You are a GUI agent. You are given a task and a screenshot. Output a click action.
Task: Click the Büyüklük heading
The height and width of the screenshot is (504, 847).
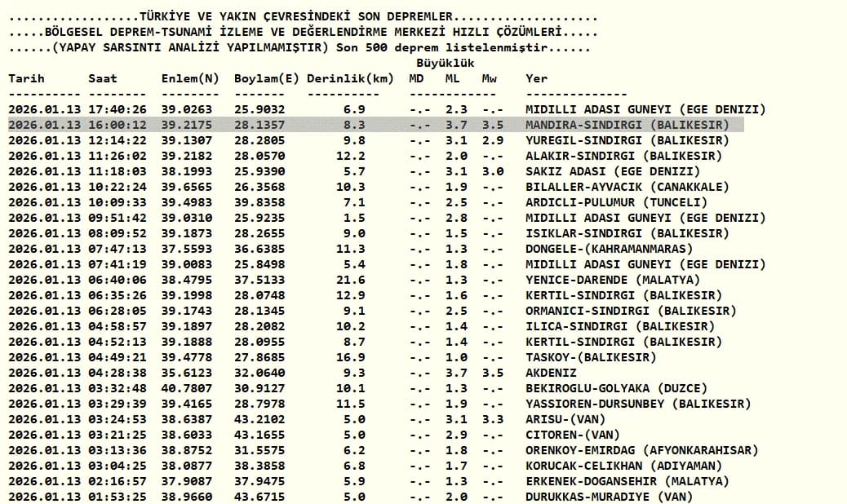coord(445,63)
